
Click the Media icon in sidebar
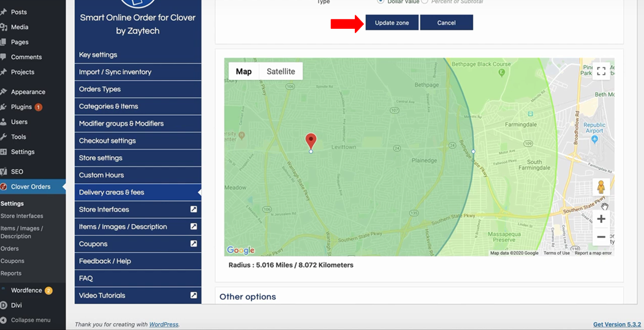[x=3, y=27]
